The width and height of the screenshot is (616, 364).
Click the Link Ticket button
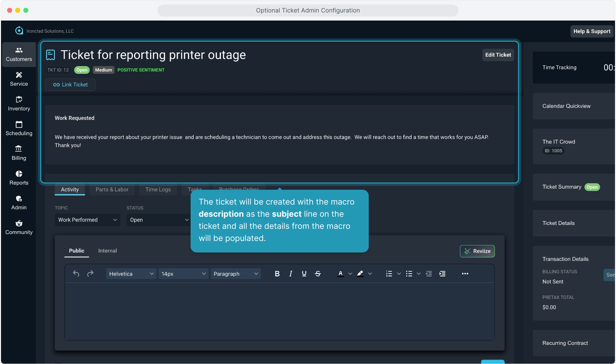tap(70, 85)
